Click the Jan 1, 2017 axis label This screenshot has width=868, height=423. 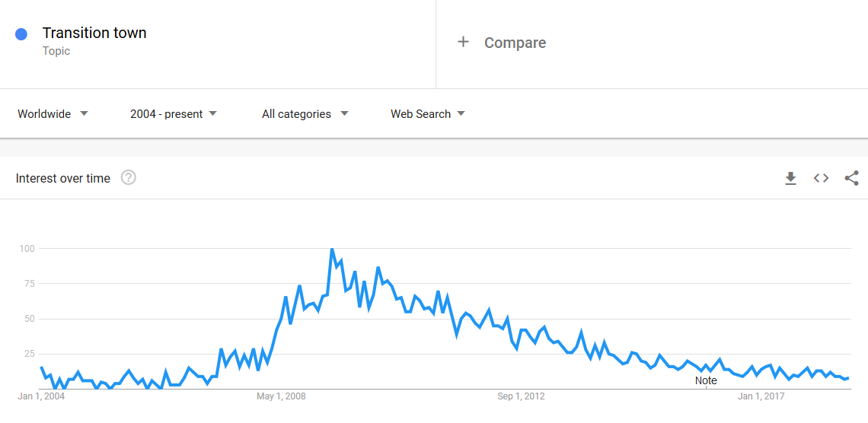761,396
